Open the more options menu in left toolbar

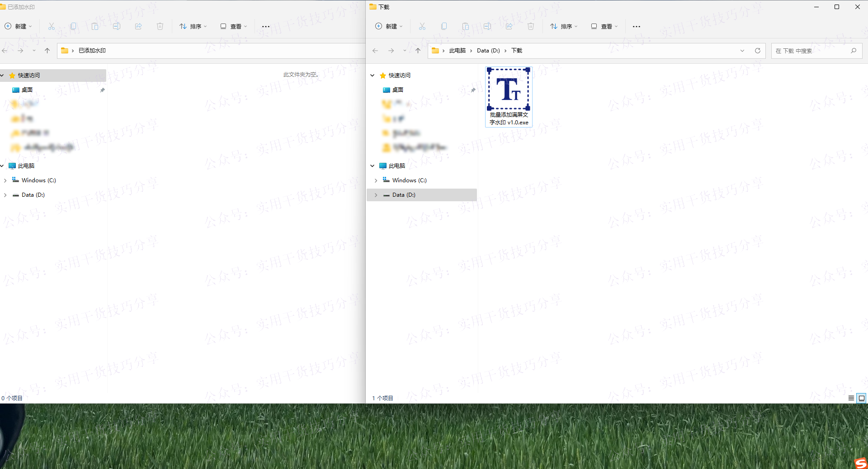pos(266,26)
